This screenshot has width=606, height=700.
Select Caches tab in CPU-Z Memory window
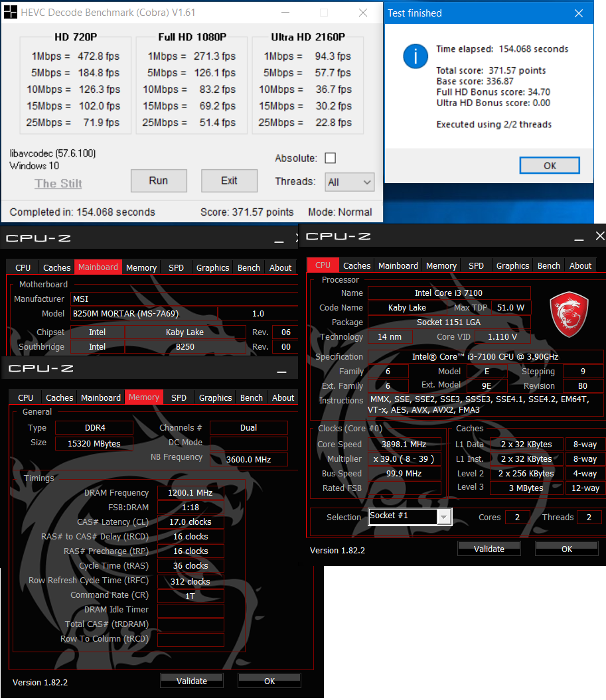pyautogui.click(x=59, y=397)
